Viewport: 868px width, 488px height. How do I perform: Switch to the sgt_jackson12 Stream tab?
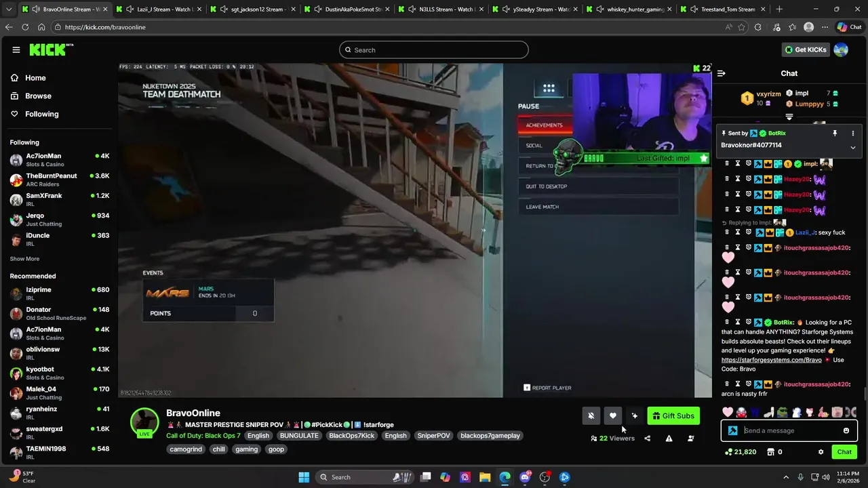click(252, 9)
